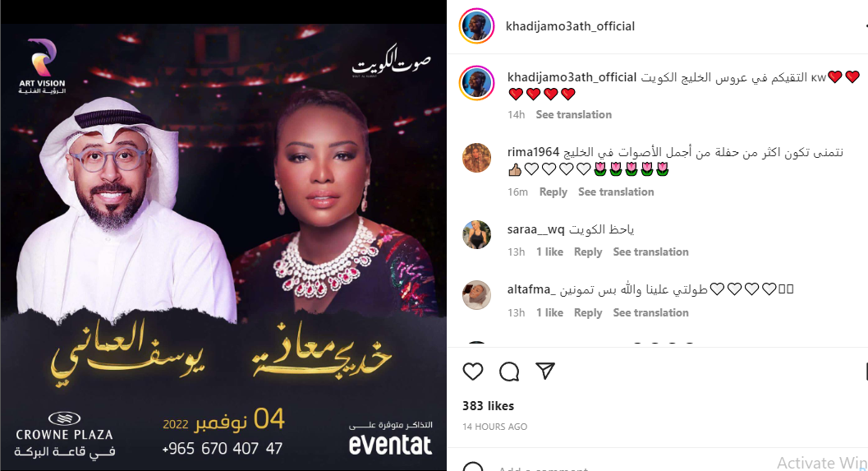
Task: Open altafma_'s profile avatar
Action: (476, 295)
